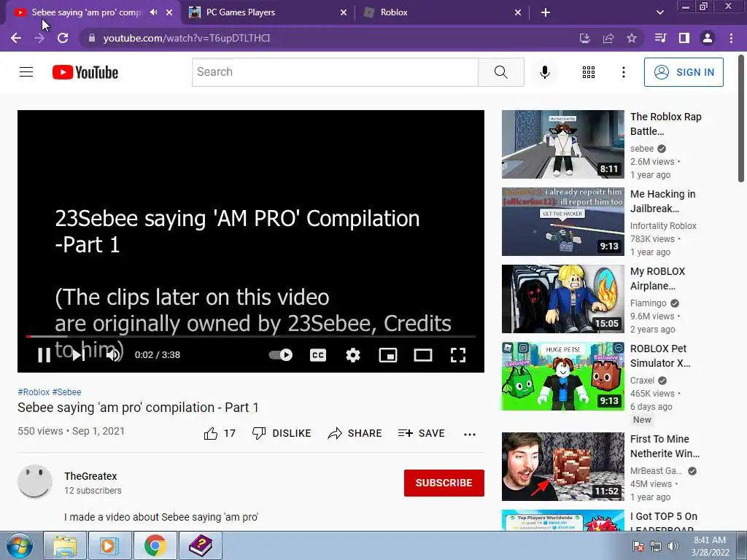Seek along the video progress bar
This screenshot has width=747, height=560.
click(x=251, y=336)
